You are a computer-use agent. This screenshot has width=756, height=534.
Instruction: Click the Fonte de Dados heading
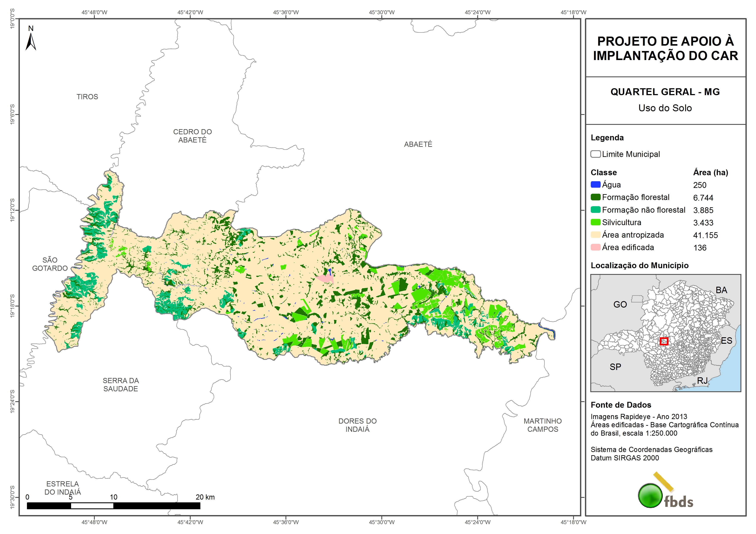coord(621,405)
